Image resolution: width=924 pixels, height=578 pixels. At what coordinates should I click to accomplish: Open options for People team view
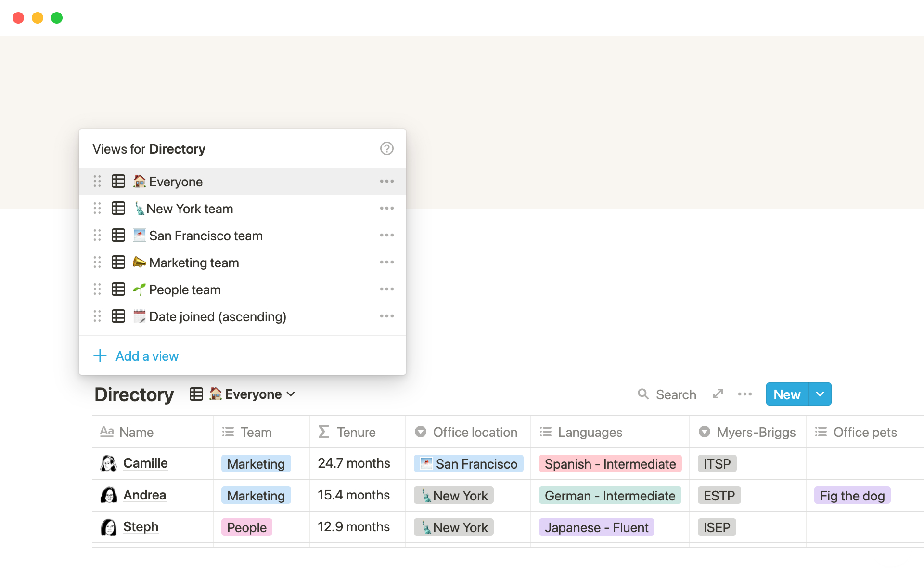click(x=386, y=289)
